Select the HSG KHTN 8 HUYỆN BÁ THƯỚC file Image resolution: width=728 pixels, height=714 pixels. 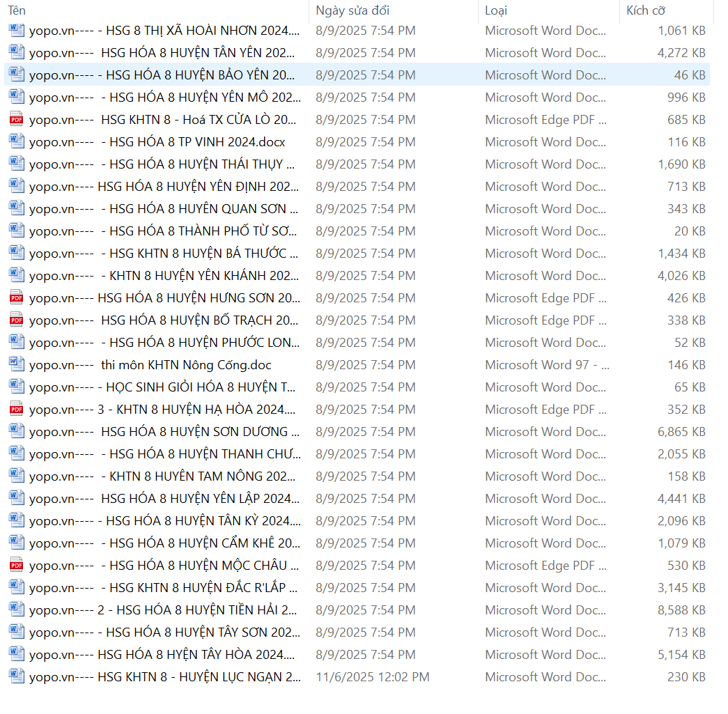tap(164, 254)
